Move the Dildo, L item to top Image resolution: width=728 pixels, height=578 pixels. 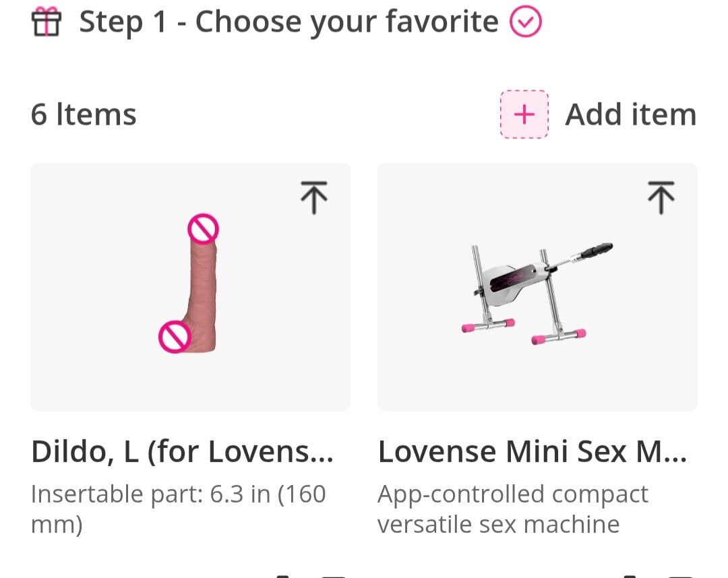pos(313,197)
